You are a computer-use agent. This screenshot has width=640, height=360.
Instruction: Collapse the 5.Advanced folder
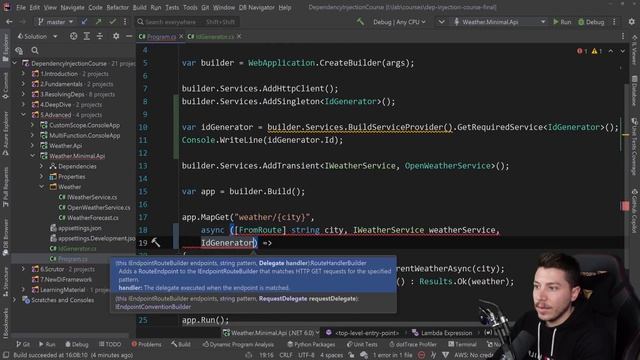pos(23,115)
